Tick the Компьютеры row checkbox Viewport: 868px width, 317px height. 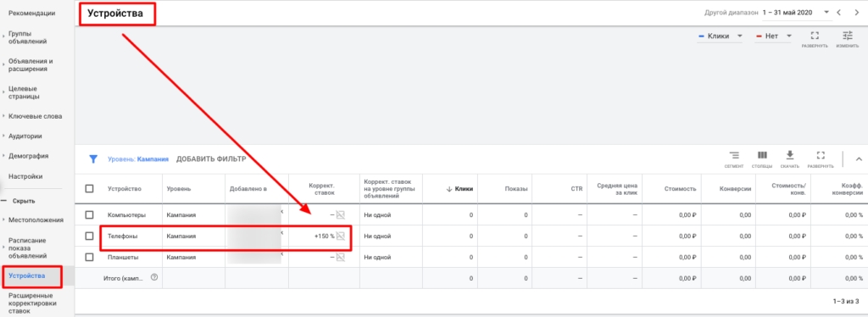coord(90,214)
